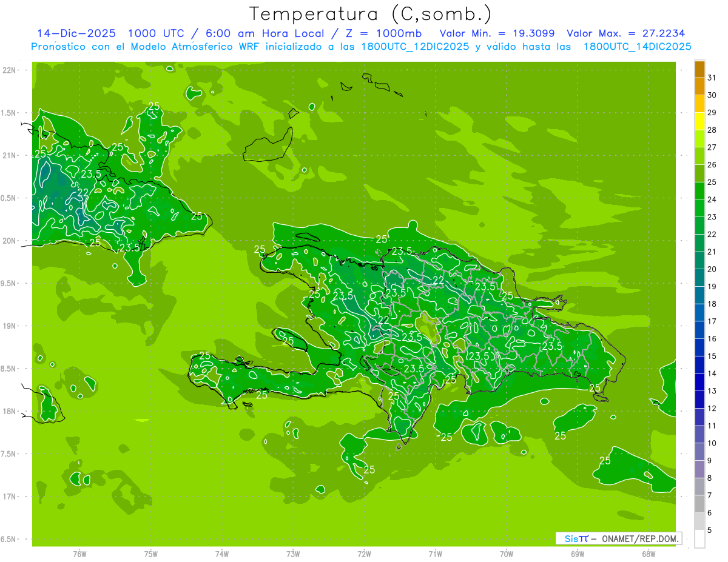Image resolution: width=728 pixels, height=562 pixels.
Task: Click the dark blue colorbar segment between 13 and 14
Action: tap(699, 382)
